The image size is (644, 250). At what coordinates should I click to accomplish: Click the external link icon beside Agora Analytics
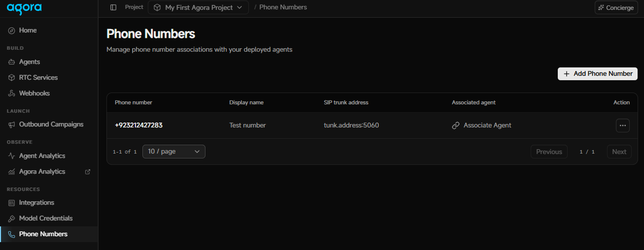click(x=88, y=172)
